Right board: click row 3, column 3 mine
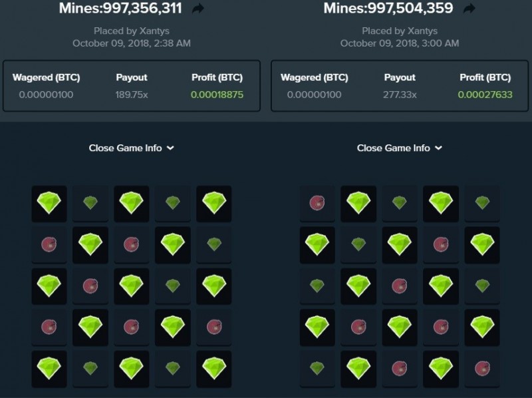 point(400,286)
